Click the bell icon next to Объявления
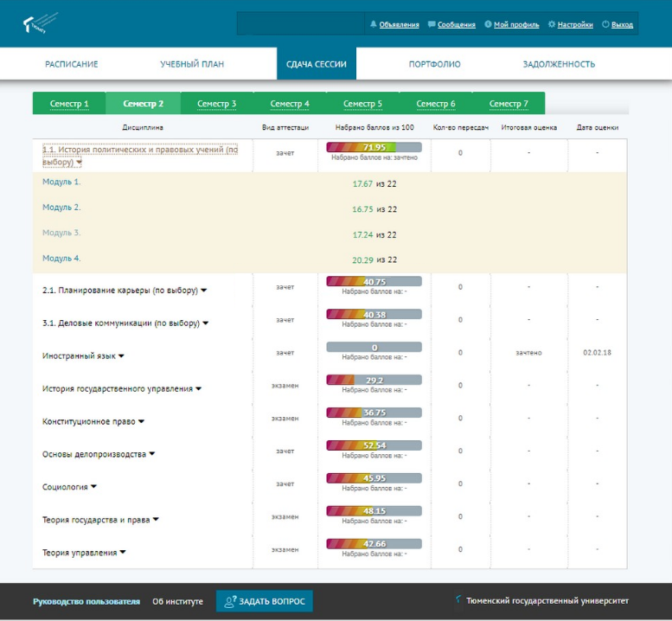Image resolution: width=672 pixels, height=621 pixels. click(374, 25)
